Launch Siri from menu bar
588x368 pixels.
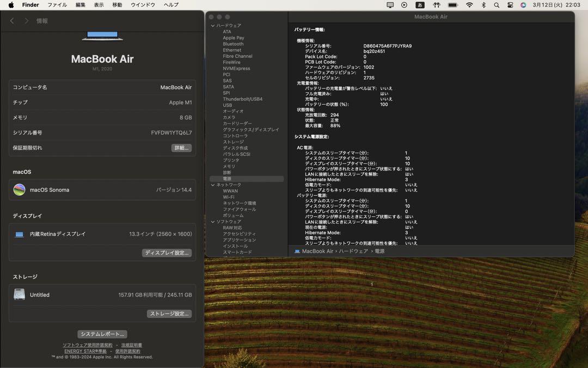pyautogui.click(x=523, y=5)
